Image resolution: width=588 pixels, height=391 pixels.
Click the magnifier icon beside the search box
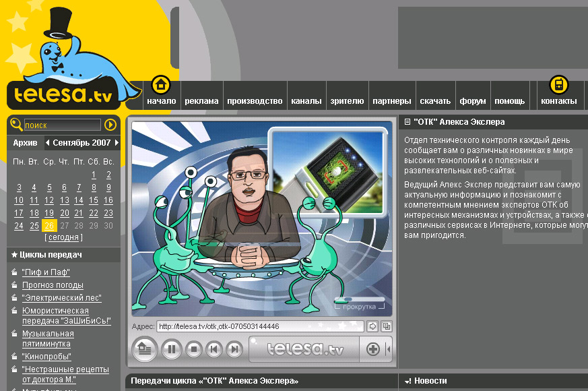[x=16, y=124]
